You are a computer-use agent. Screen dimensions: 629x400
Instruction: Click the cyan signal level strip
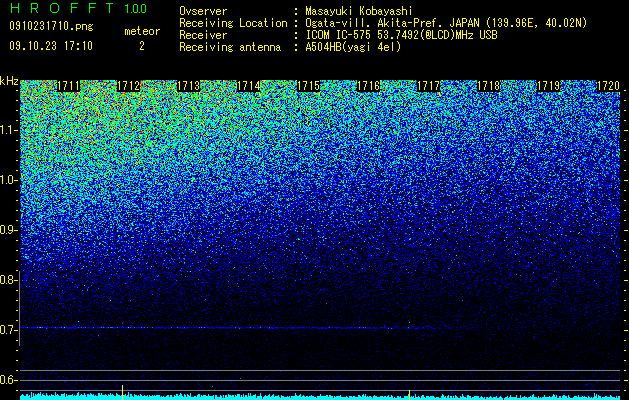pos(320,396)
